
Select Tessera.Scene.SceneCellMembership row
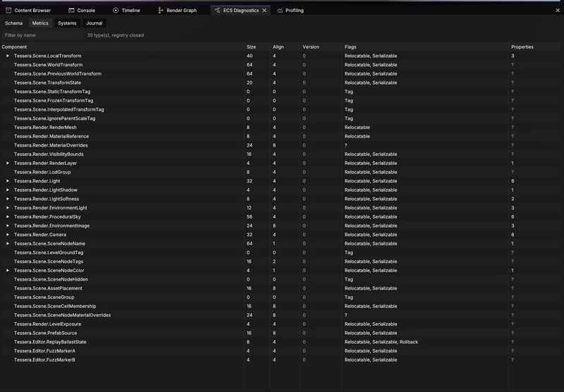[x=282, y=306]
